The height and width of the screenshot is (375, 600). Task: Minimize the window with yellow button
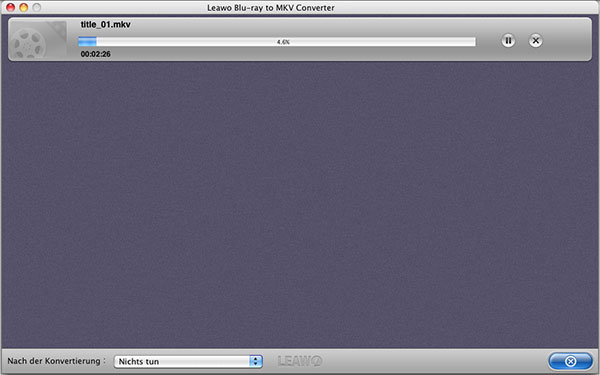[x=23, y=7]
